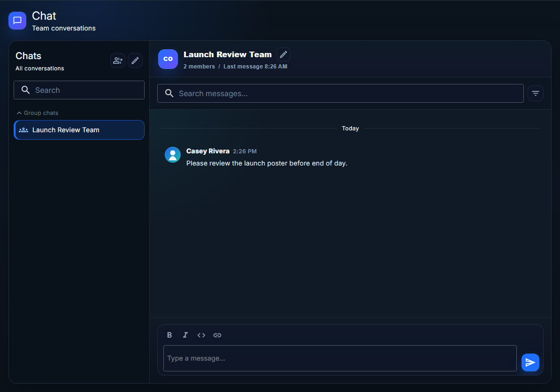This screenshot has width=560, height=392.
Task: Click the 2 members label
Action: [x=199, y=66]
